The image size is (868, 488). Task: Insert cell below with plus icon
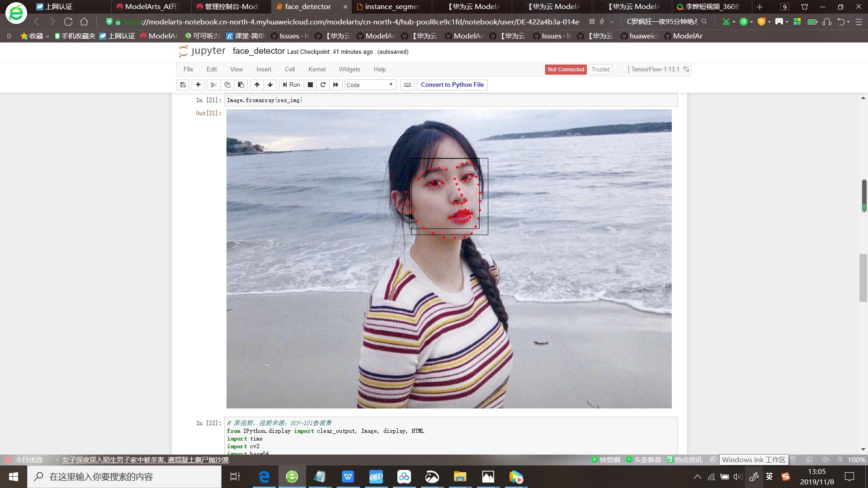pyautogui.click(x=198, y=84)
